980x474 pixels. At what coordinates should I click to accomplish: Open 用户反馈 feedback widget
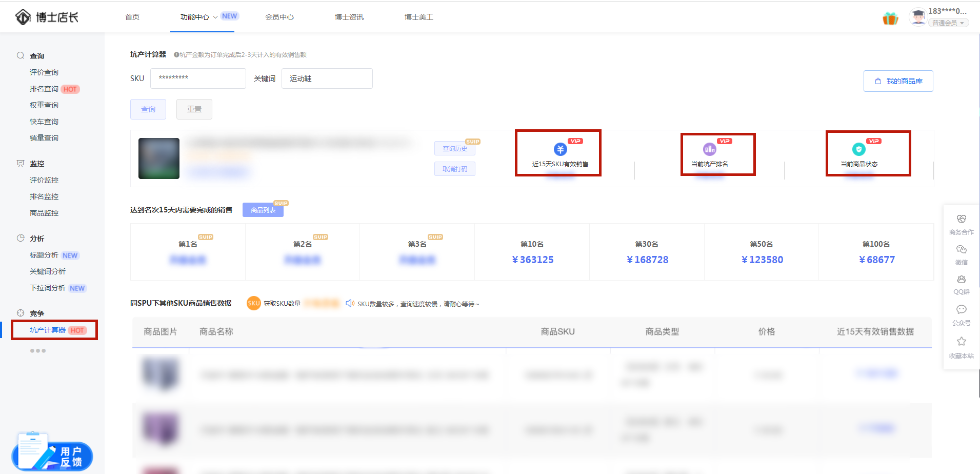(x=52, y=452)
